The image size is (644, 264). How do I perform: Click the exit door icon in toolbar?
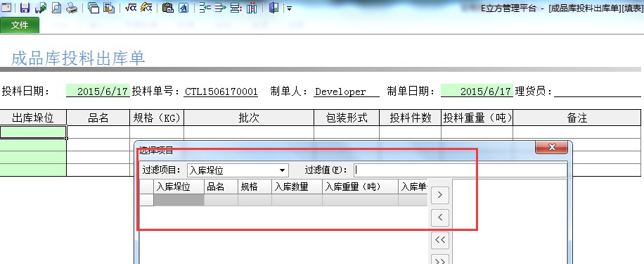pos(273,8)
